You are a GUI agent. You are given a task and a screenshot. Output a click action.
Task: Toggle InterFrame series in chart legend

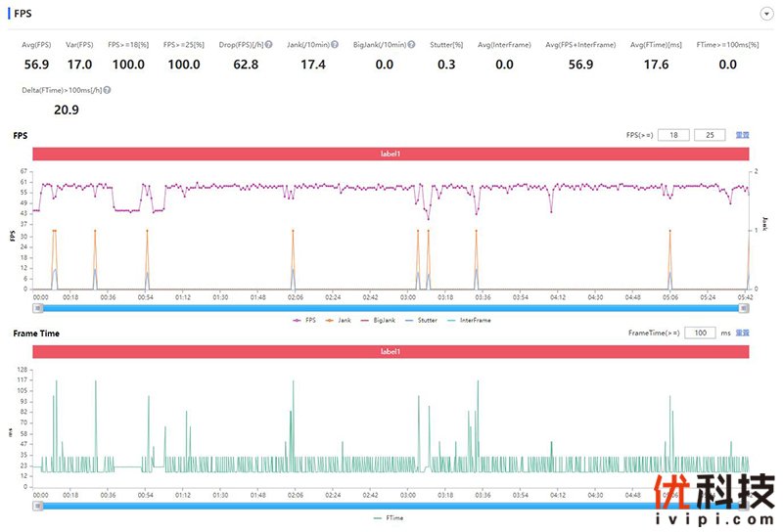[x=474, y=320]
